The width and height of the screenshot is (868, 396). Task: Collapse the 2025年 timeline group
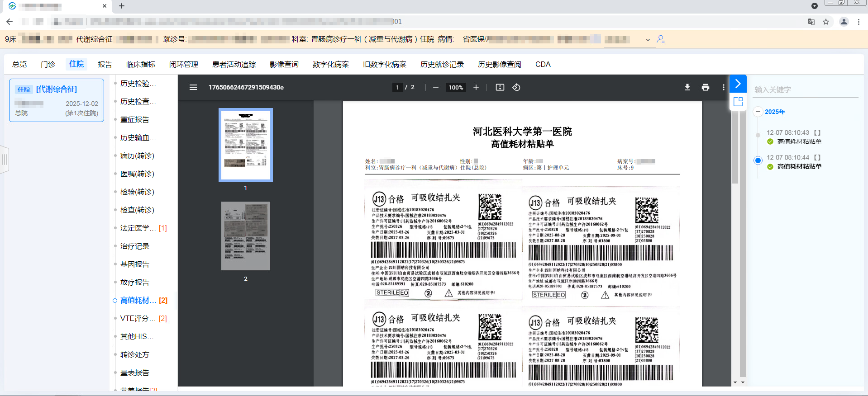[758, 112]
